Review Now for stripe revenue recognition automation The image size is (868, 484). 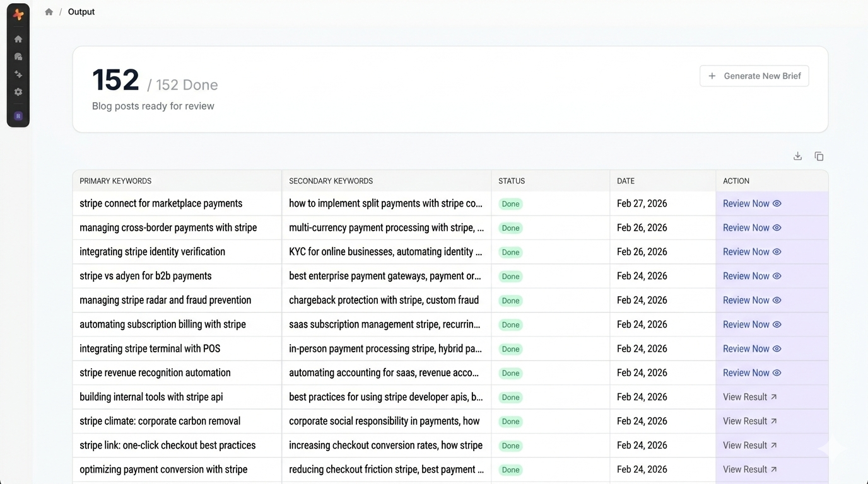751,373
